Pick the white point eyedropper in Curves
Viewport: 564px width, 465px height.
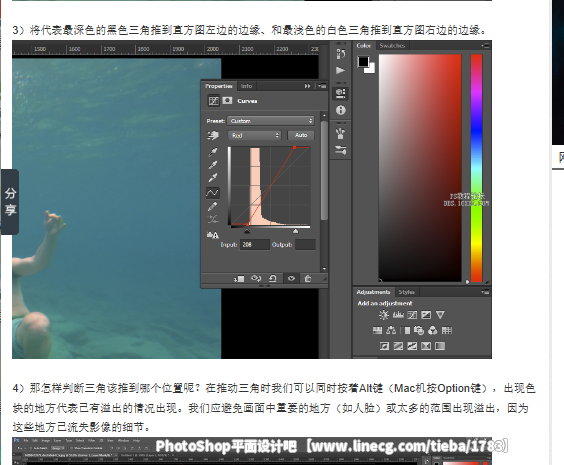(x=213, y=178)
